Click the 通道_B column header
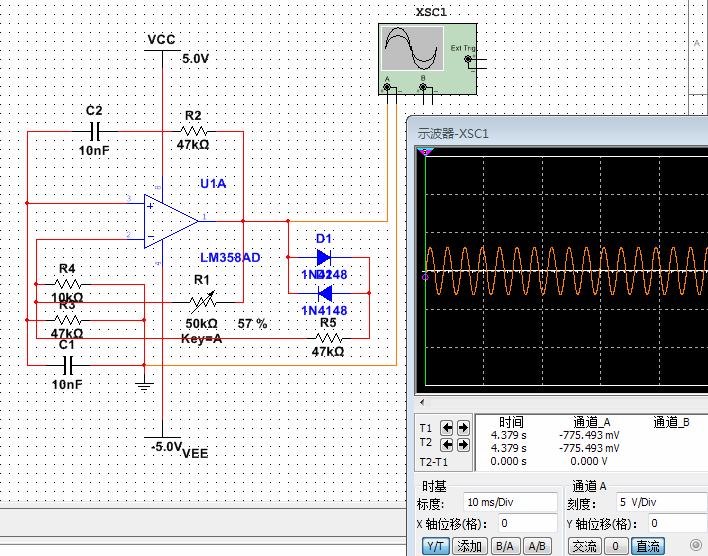Screen dimensions: 708x556 coord(671,422)
